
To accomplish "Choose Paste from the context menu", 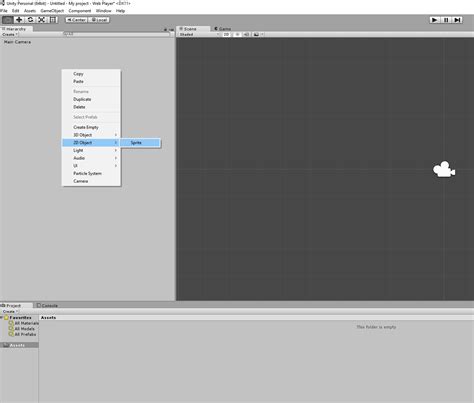I will point(91,81).
